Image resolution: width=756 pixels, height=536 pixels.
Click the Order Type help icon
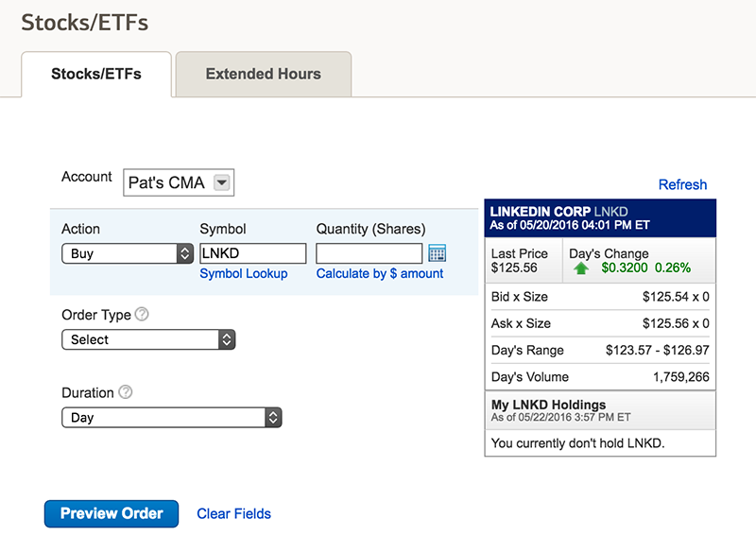tap(142, 314)
